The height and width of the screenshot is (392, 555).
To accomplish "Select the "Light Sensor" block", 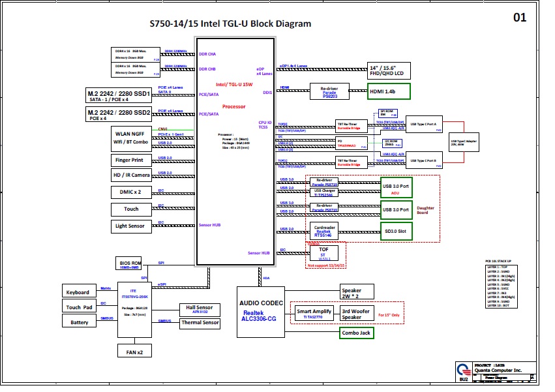I will coord(131,226).
